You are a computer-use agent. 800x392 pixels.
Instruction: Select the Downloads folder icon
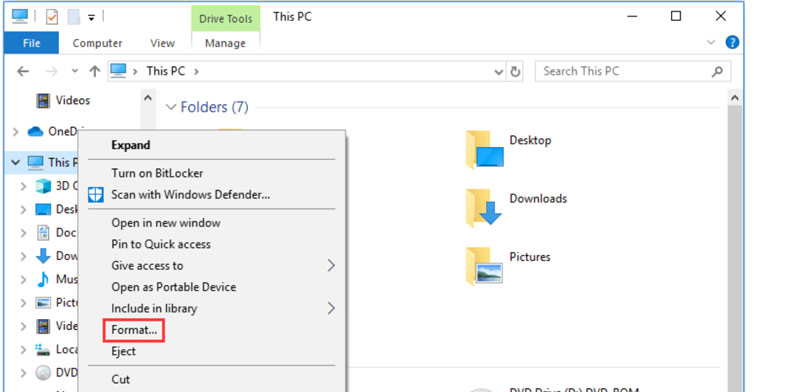coord(485,208)
